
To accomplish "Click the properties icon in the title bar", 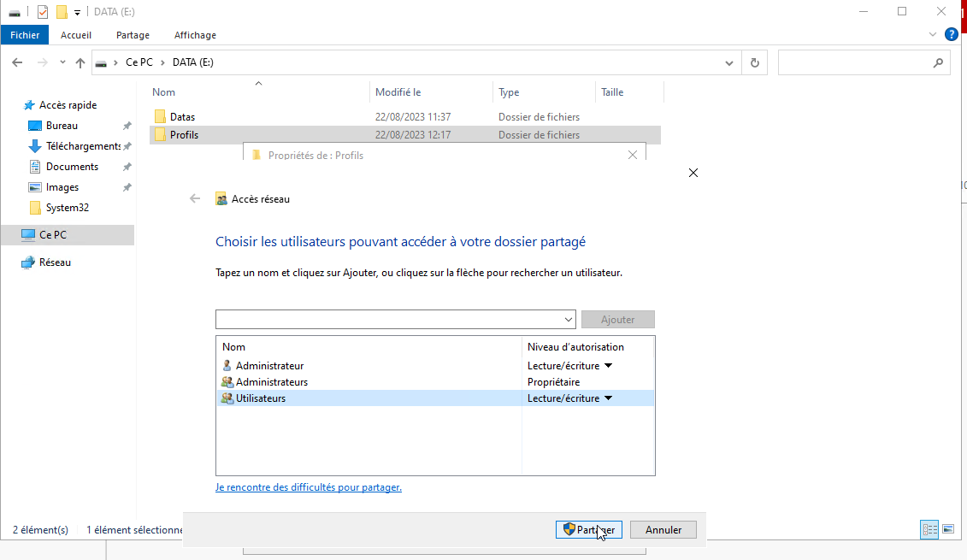I will [43, 12].
